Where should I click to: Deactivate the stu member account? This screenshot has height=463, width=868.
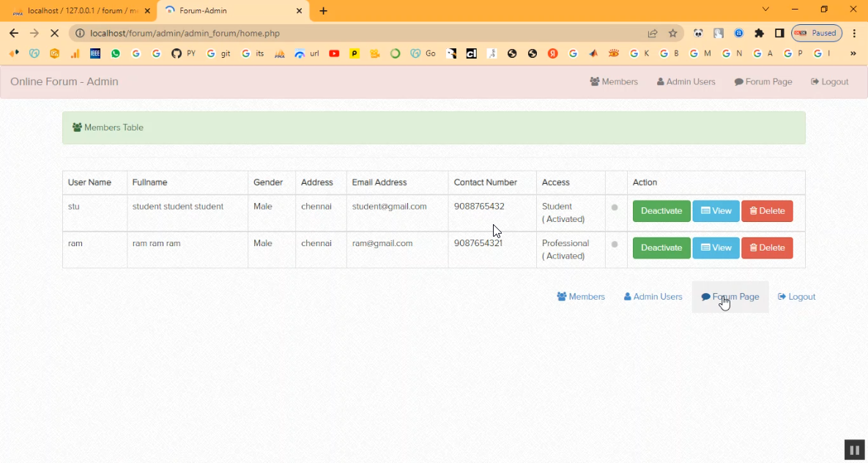point(661,211)
